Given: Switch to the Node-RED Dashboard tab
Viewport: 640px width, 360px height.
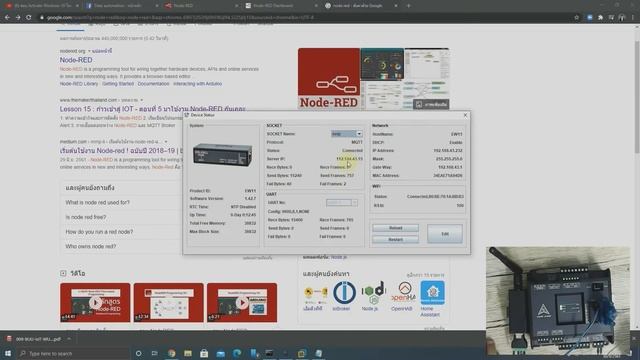Looking at the screenshot, I should pos(280,6).
